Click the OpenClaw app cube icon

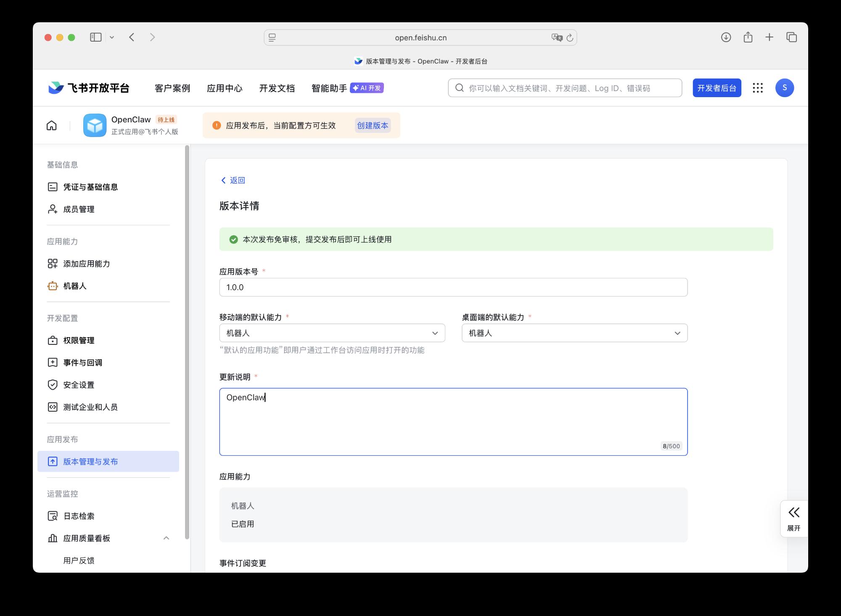(x=95, y=125)
